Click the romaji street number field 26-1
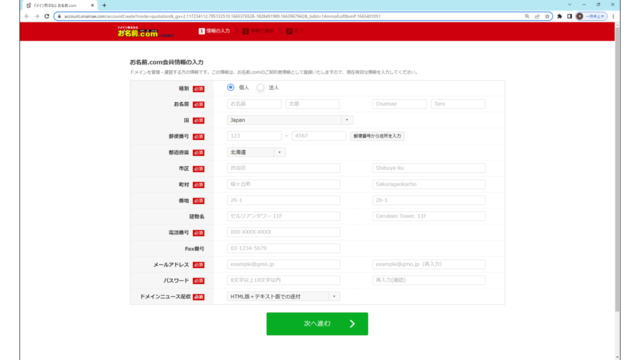Image resolution: width=640 pixels, height=360 pixels. click(x=429, y=200)
